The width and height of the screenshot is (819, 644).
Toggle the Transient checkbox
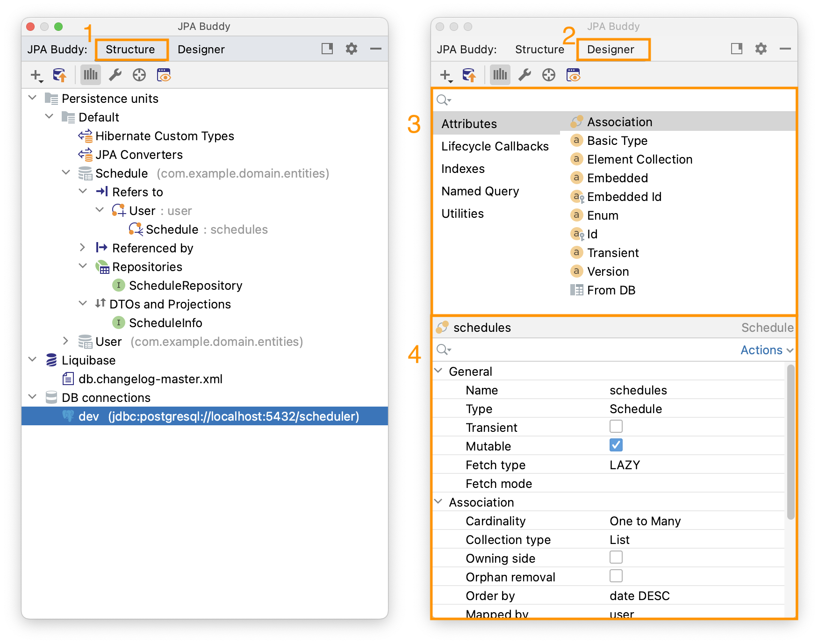coord(616,426)
